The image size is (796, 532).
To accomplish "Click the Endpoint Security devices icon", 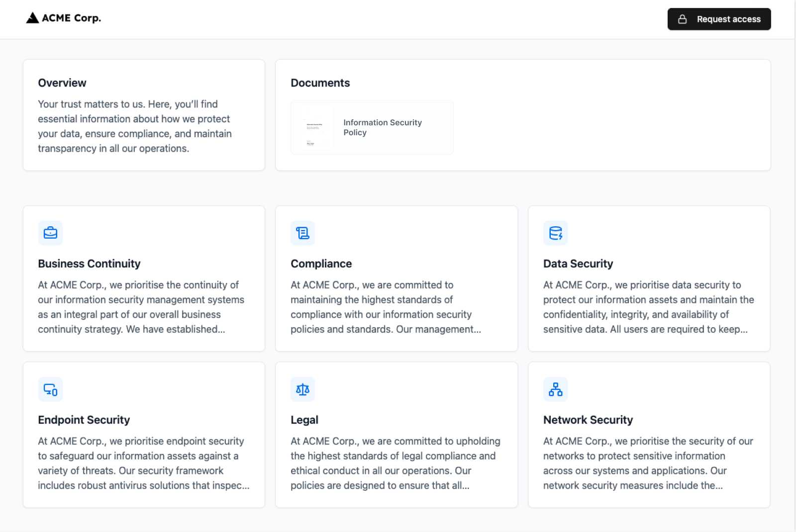I will coord(50,389).
